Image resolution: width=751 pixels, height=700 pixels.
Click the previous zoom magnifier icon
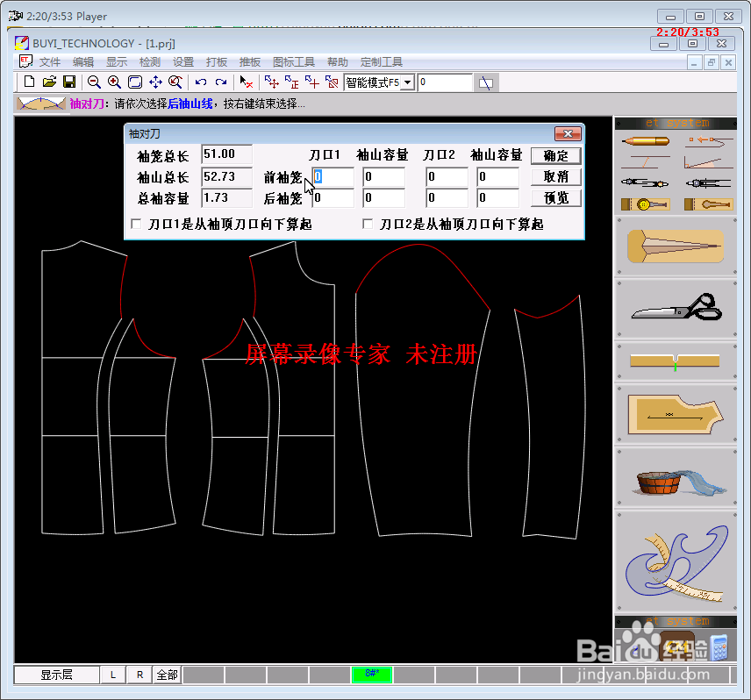pyautogui.click(x=175, y=82)
